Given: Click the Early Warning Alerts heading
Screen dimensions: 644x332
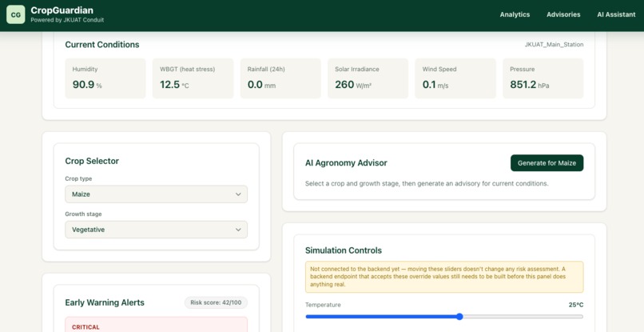Looking at the screenshot, I should click(x=105, y=302).
